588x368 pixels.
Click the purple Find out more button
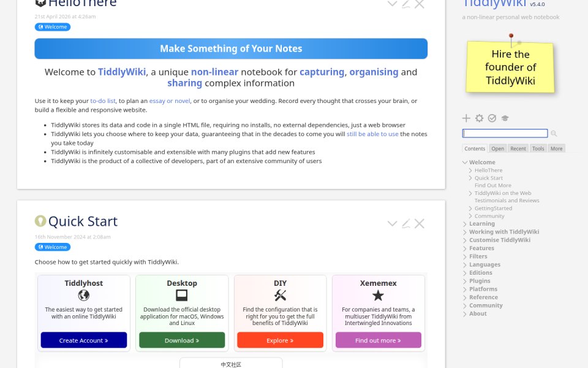(x=379, y=340)
